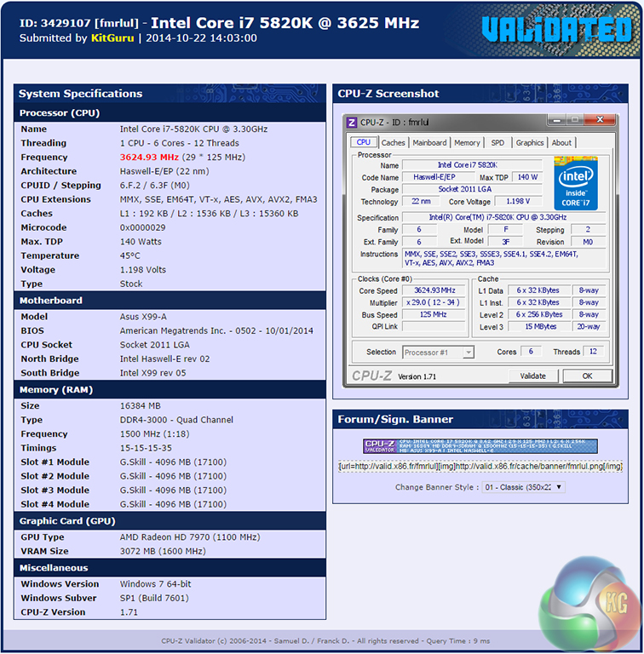Open the Graphics tab

pyautogui.click(x=530, y=143)
